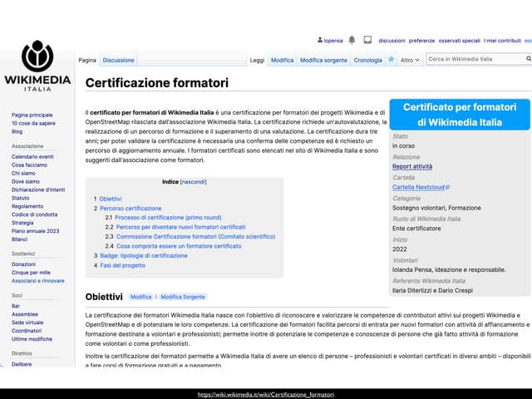Focus the Cerca in Wikimedia Italia field

474,59
